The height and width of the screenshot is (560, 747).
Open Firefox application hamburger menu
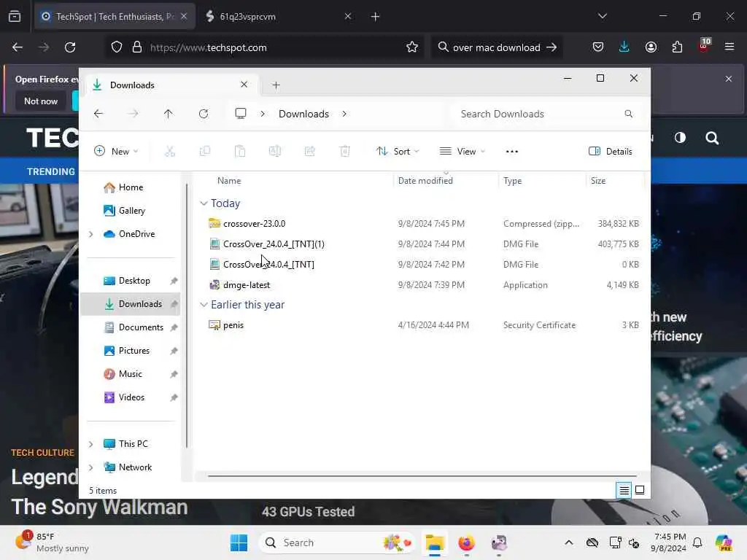(x=729, y=47)
